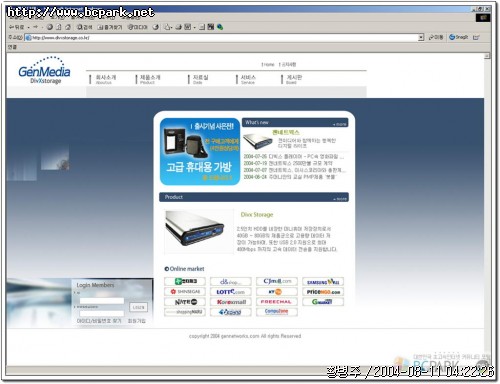Open the Shinsegae online market logo

click(x=185, y=292)
